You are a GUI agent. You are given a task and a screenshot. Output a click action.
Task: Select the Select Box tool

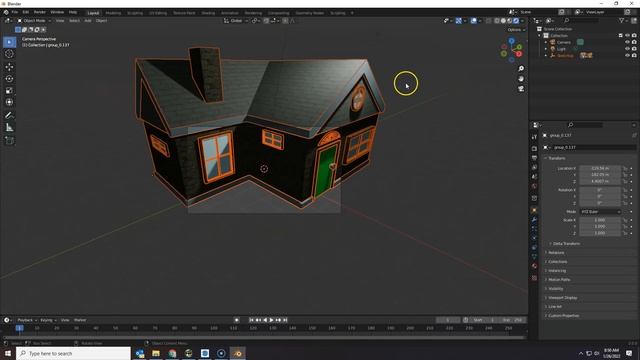[10, 42]
